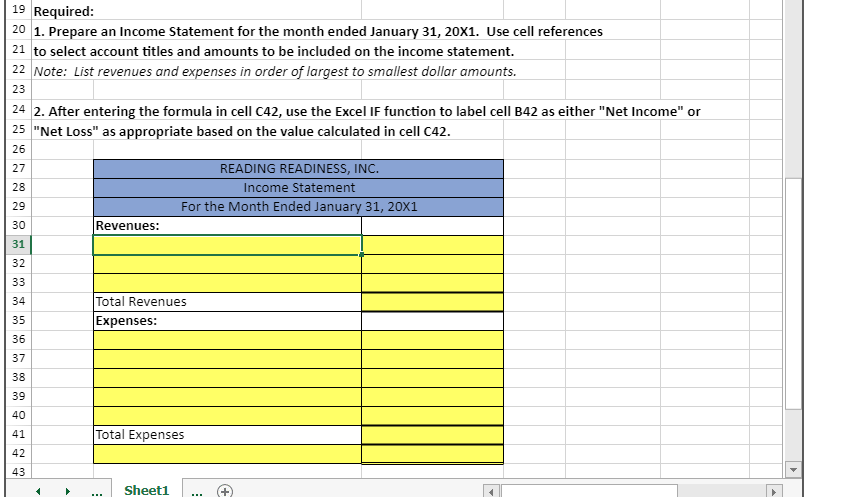Select the yellow revenue name cell in row 32
Screen dimensions: 848x497
tap(227, 264)
